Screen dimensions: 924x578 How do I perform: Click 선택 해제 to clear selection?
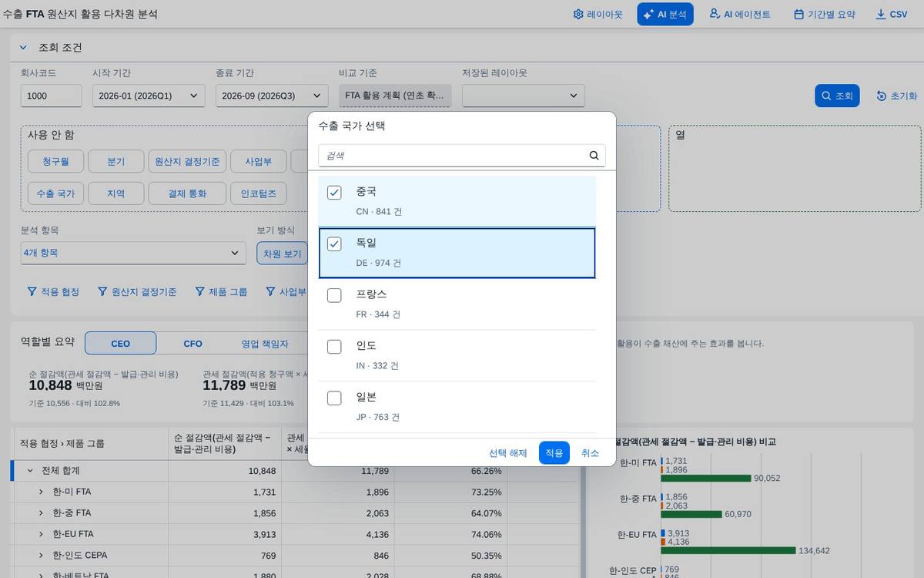[x=508, y=453]
